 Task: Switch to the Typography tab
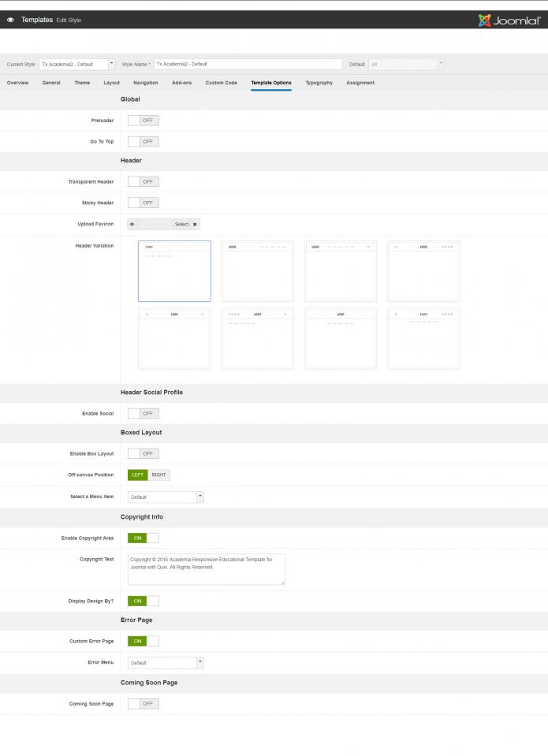[319, 83]
